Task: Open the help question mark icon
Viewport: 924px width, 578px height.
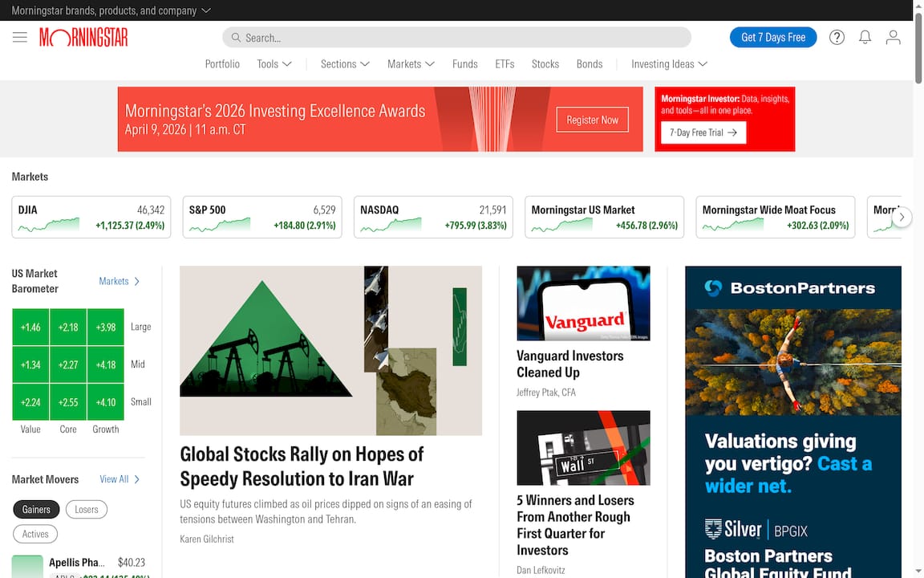Action: tap(837, 38)
